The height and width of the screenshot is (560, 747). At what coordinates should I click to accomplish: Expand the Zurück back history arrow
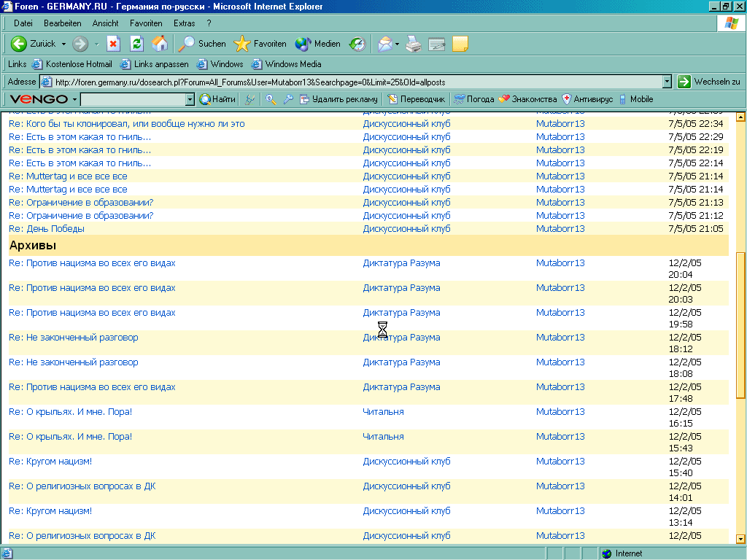point(63,44)
